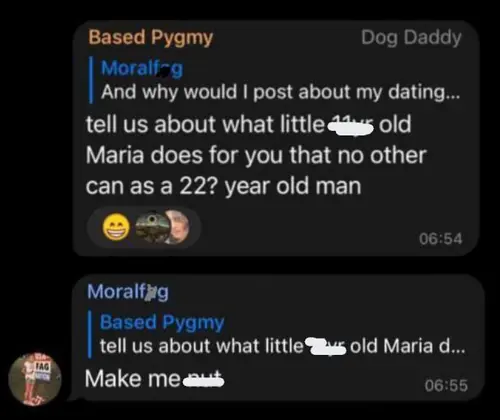The height and width of the screenshot is (420, 500).
Task: Open the sender's profile photo beside the second message
Action: pos(35,379)
